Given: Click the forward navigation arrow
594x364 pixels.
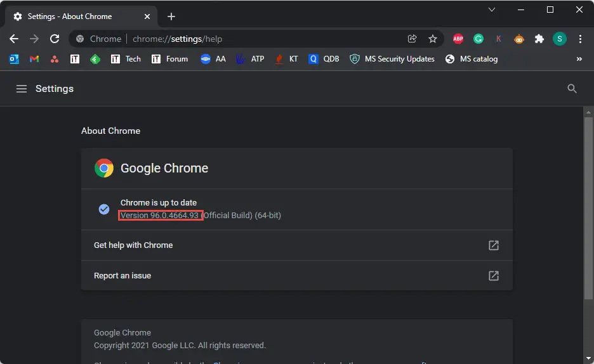Looking at the screenshot, I should point(34,39).
